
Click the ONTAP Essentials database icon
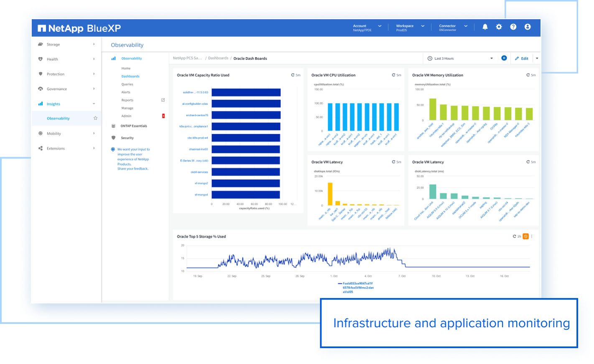coord(113,126)
